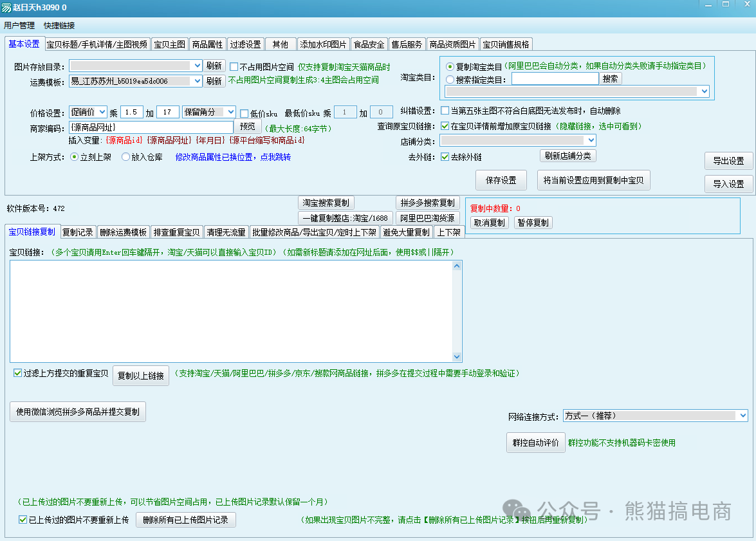Viewport: 756px width, 541px height.
Task: Select the 放入仓库 radio button
Action: point(126,157)
